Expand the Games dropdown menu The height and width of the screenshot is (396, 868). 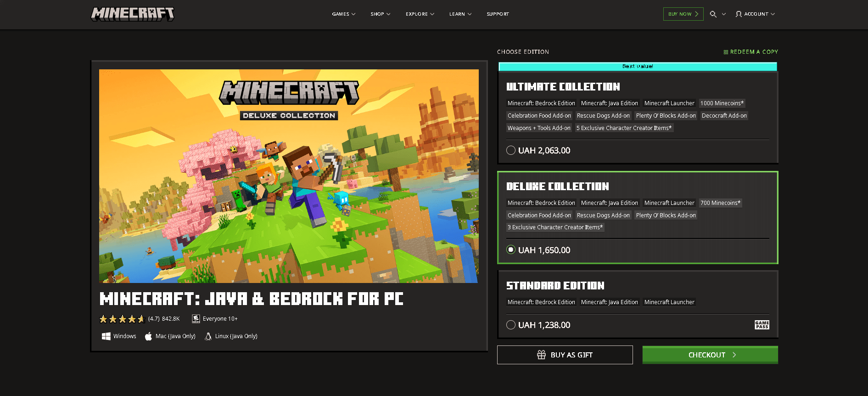point(344,14)
